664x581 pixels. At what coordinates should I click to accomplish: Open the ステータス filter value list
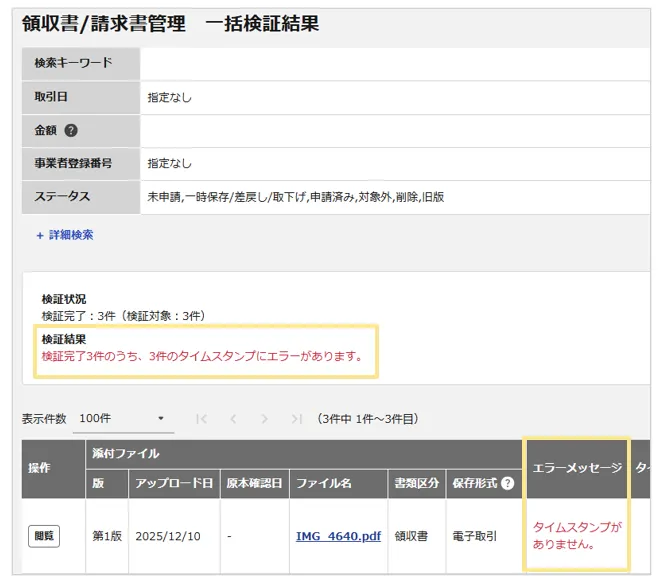point(395,197)
